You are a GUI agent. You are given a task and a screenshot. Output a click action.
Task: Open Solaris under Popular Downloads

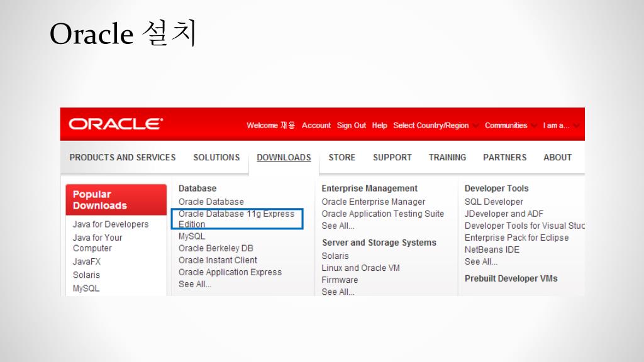click(86, 275)
